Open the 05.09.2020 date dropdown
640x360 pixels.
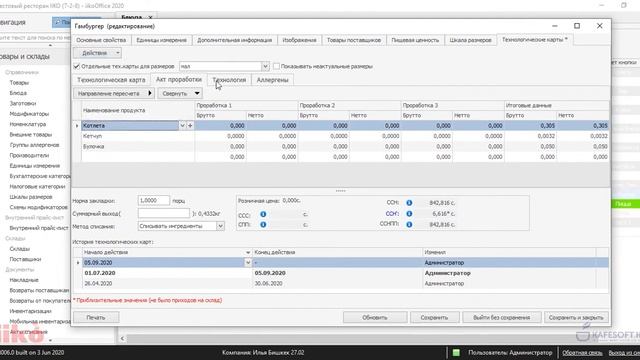click(x=248, y=263)
